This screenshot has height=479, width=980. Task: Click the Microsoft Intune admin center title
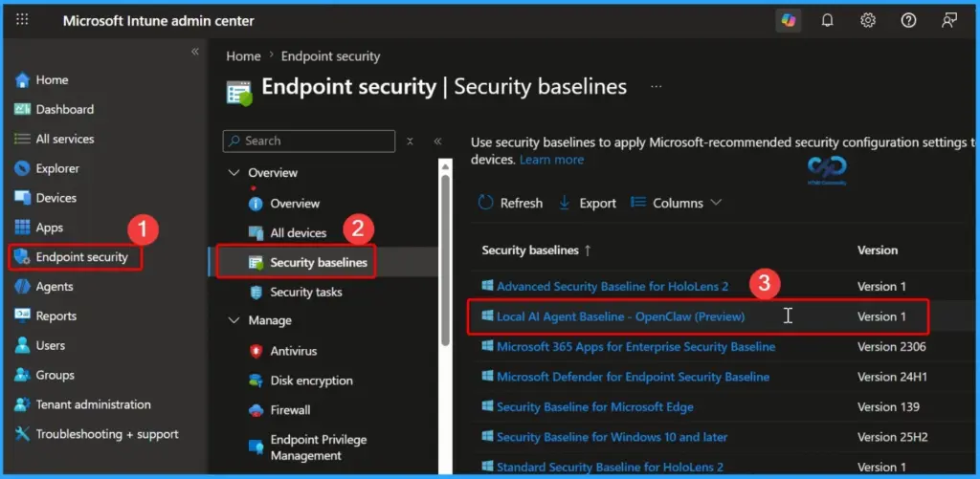[159, 21]
